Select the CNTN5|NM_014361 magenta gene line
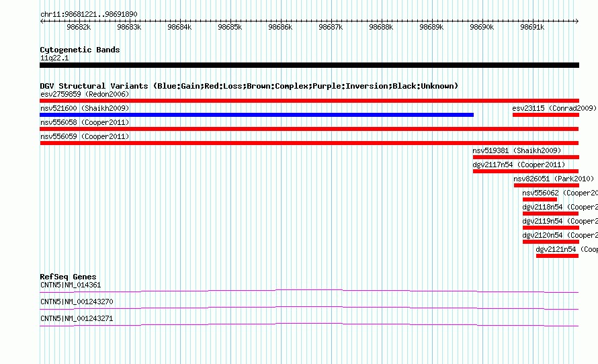The height and width of the screenshot is (364, 598). tap(309, 291)
